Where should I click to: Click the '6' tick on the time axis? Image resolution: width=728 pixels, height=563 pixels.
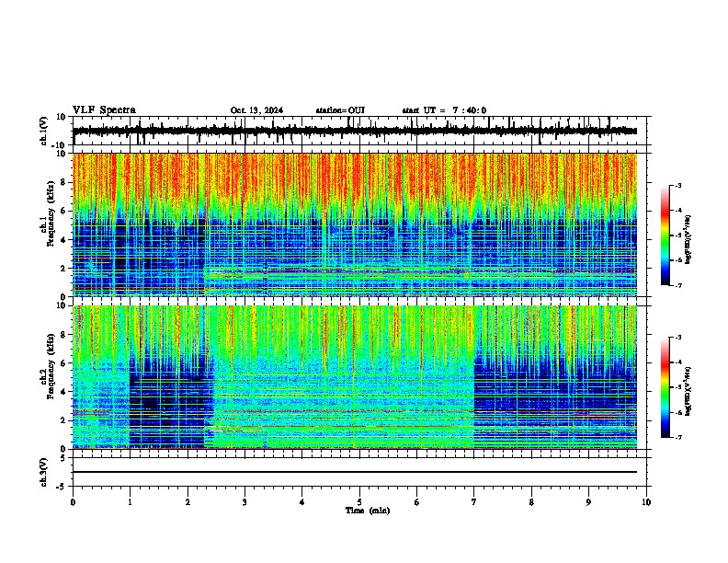click(417, 502)
